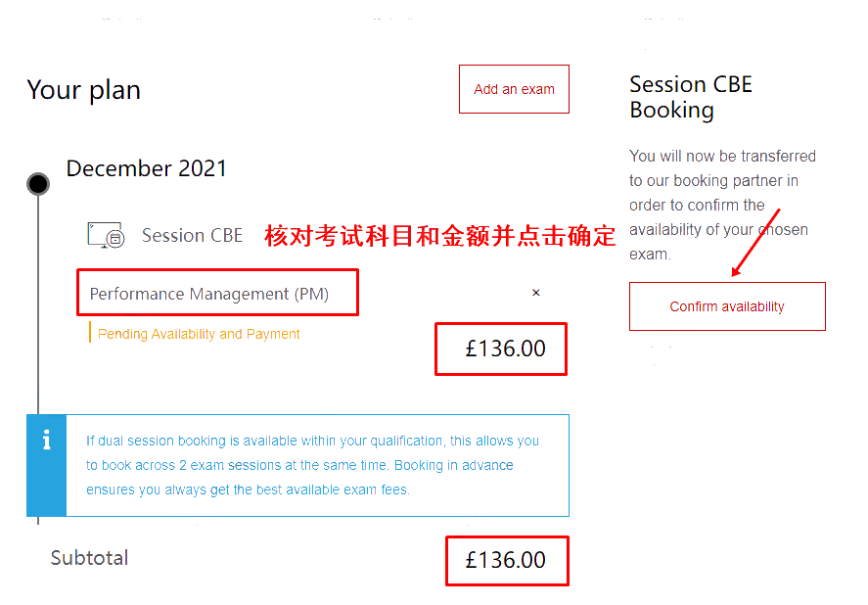Image resolution: width=868 pixels, height=605 pixels.
Task: Click the Subtotal amount £136.00
Action: tap(505, 560)
